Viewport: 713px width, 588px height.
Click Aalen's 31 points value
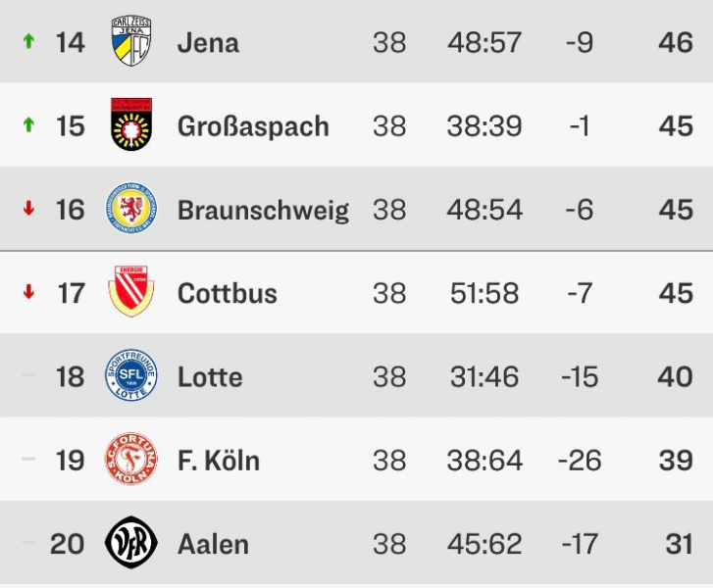[676, 544]
